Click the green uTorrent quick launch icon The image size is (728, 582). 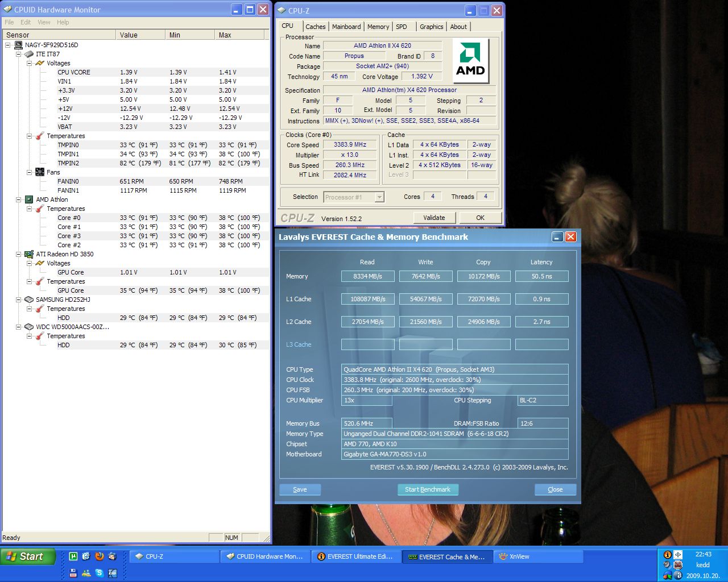(73, 556)
